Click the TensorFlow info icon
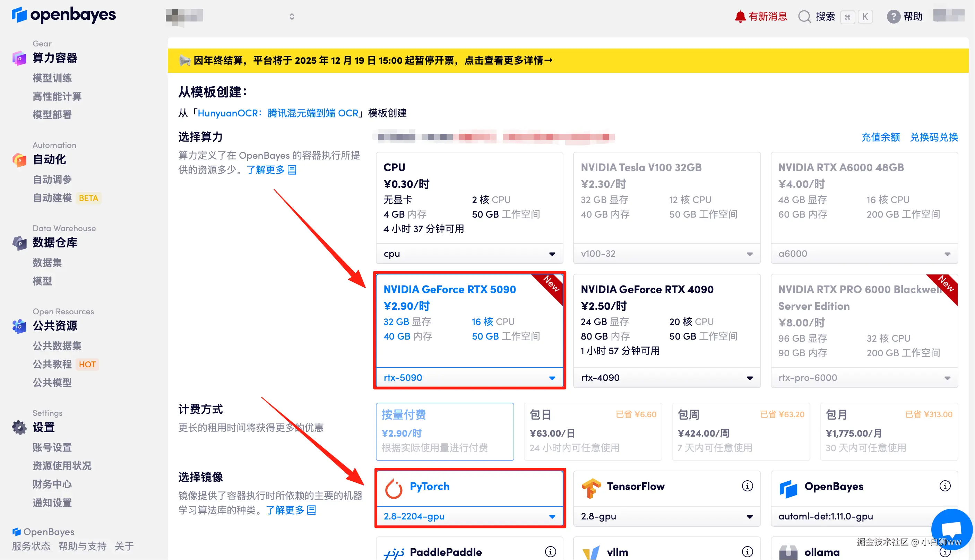Image resolution: width=975 pixels, height=560 pixels. (747, 486)
